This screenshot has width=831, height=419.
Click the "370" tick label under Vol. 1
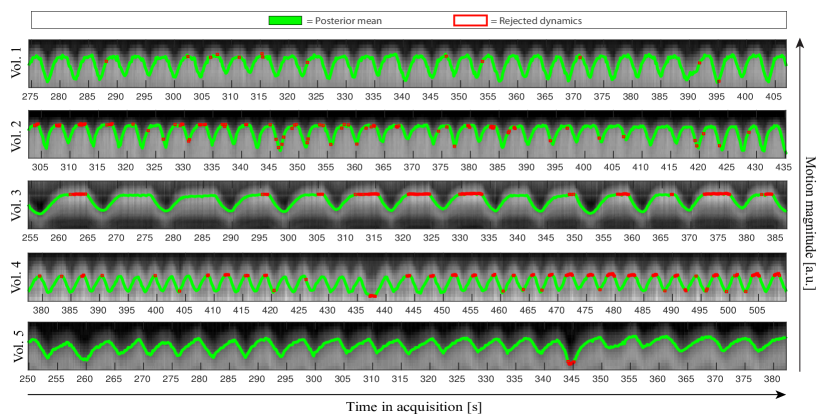[x=573, y=96]
